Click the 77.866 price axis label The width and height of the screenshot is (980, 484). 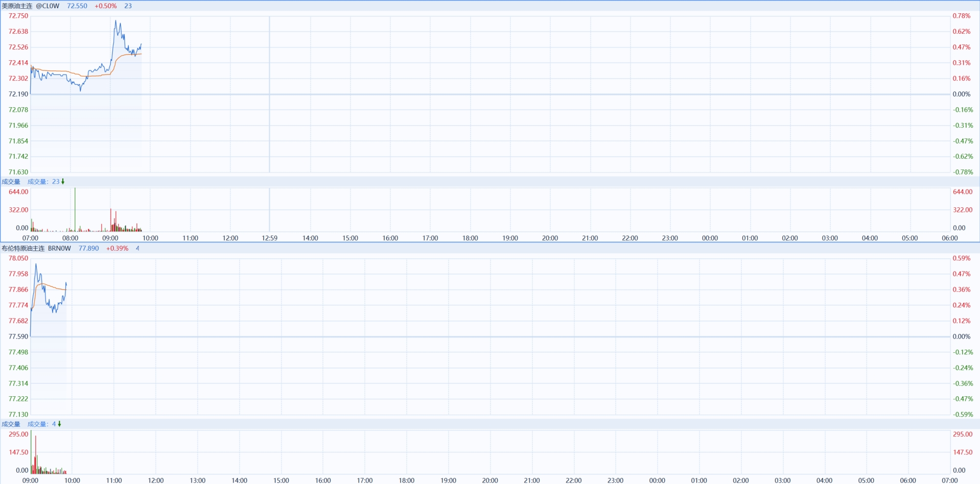(18, 289)
